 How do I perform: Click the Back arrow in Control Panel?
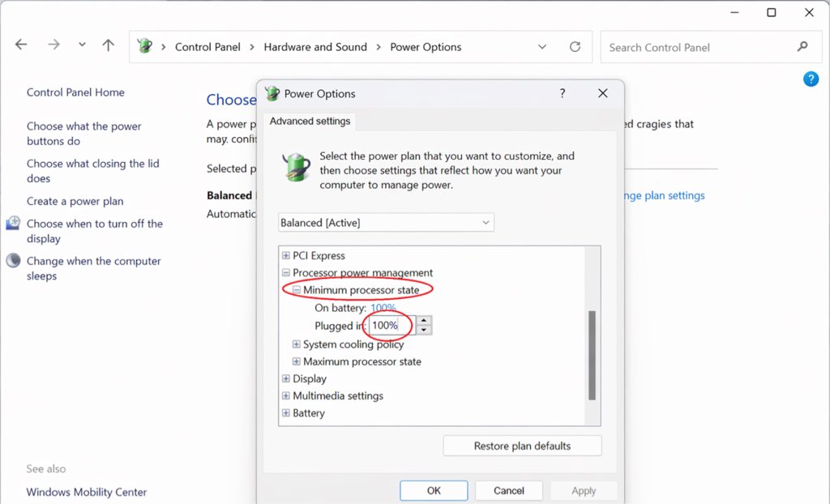[x=21, y=45]
